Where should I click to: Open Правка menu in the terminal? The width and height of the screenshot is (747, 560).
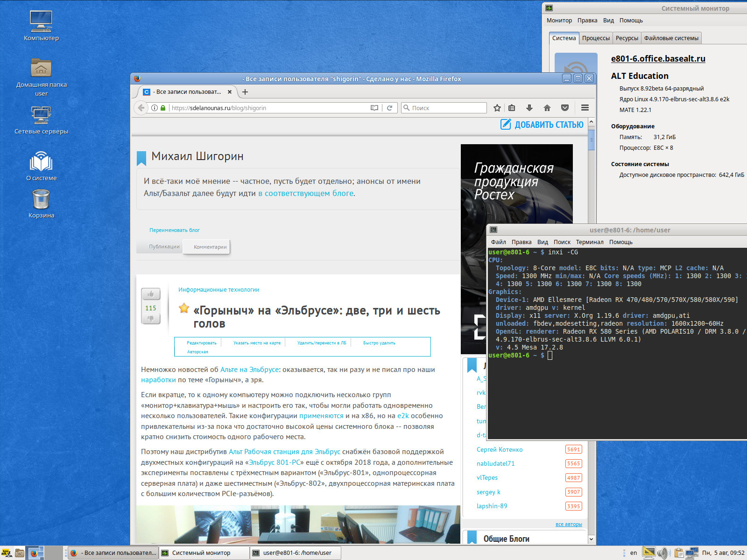pyautogui.click(x=521, y=242)
